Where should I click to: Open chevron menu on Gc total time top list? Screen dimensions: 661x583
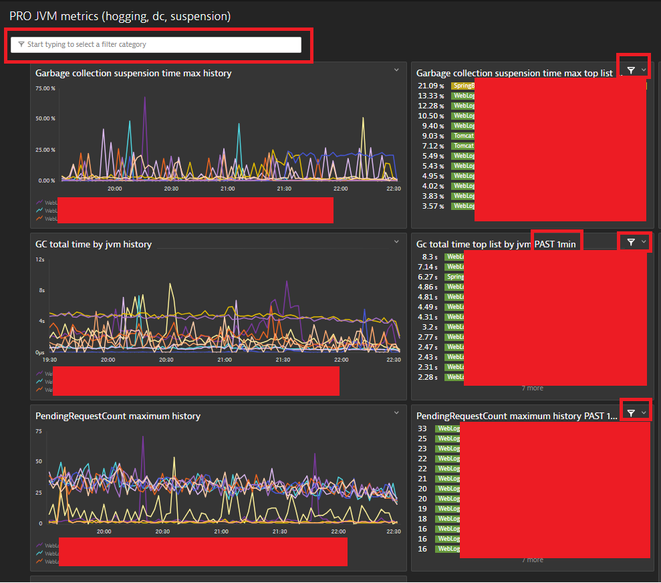pos(644,242)
